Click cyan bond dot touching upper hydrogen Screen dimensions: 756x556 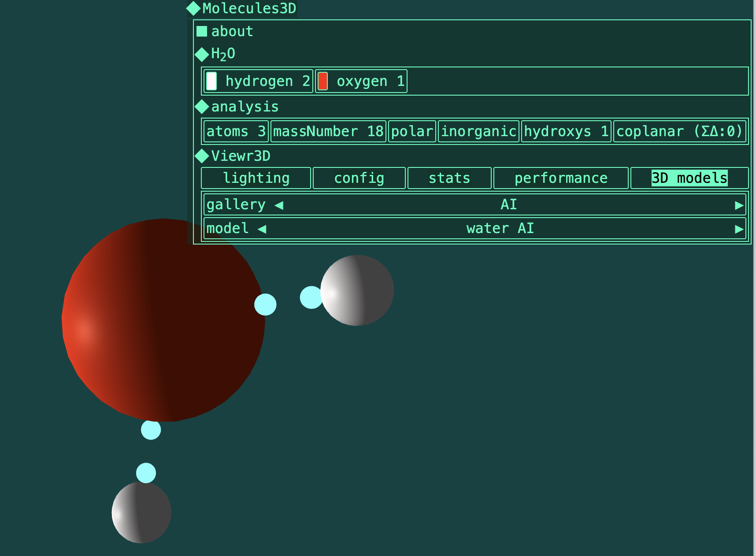(310, 297)
